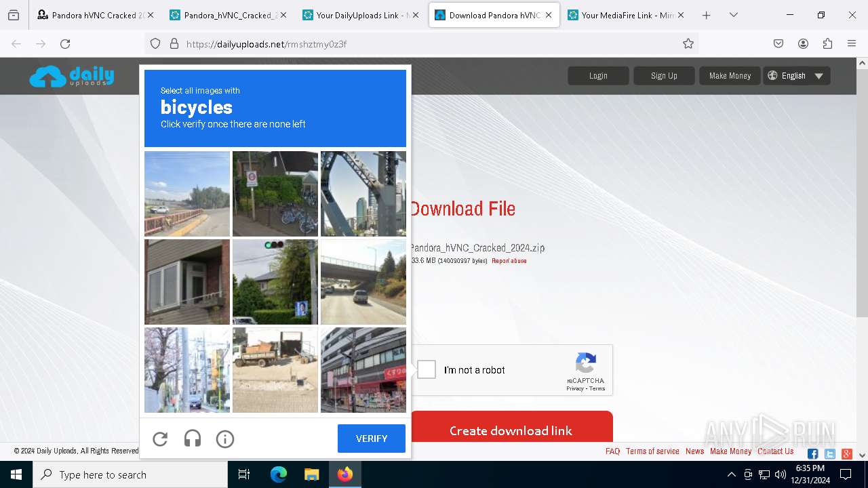Open Terms of service footer link

pyautogui.click(x=652, y=451)
